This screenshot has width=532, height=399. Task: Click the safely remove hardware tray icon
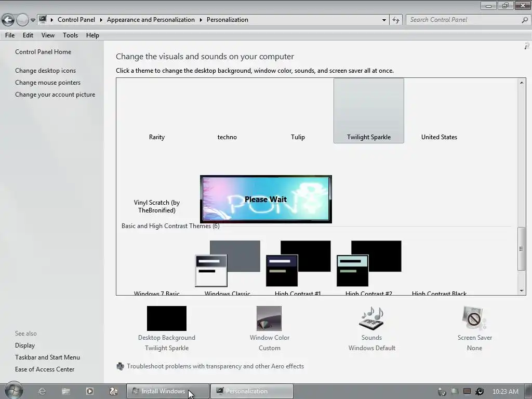(x=442, y=392)
